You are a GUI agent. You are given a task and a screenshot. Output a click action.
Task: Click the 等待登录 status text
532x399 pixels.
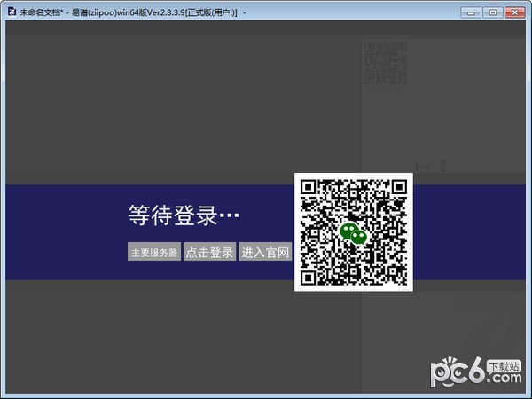coord(184,215)
